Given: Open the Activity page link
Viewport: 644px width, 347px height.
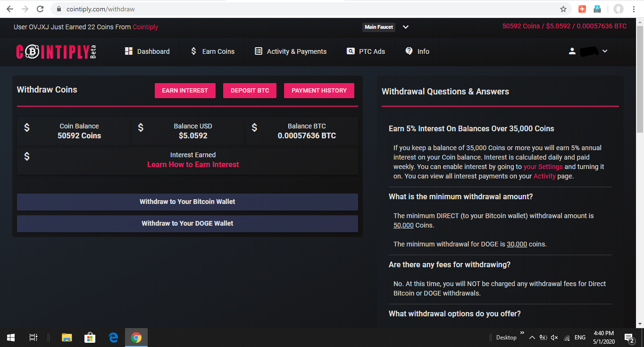Looking at the screenshot, I should click(x=544, y=176).
